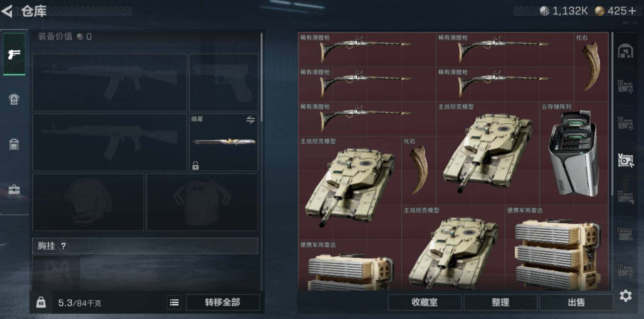Select the safe box icon at top of right sidebar
644x319 pixels.
pos(625,51)
